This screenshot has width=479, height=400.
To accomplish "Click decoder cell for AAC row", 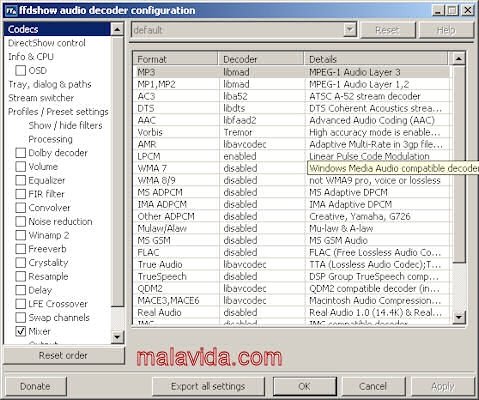I will click(262, 120).
